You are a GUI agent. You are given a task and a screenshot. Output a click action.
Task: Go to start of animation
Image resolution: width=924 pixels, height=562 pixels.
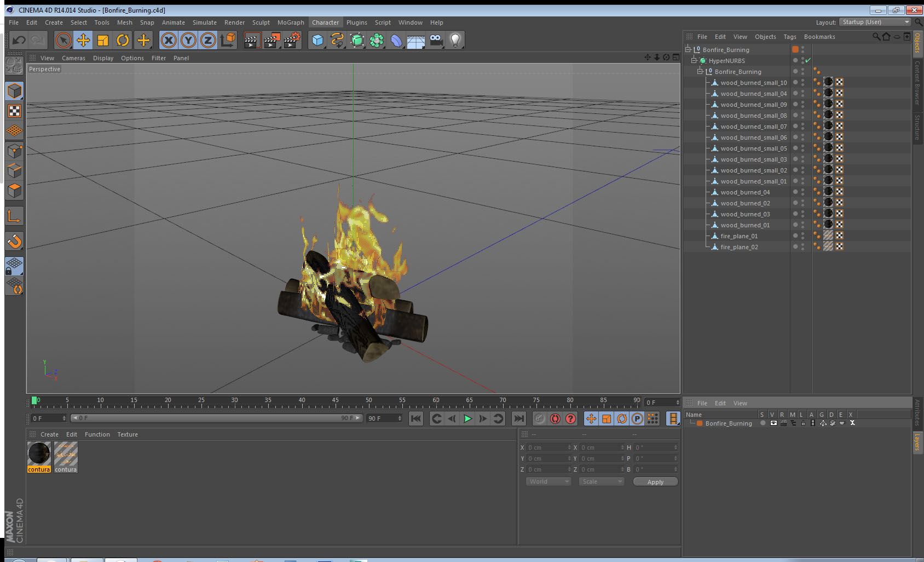point(416,418)
